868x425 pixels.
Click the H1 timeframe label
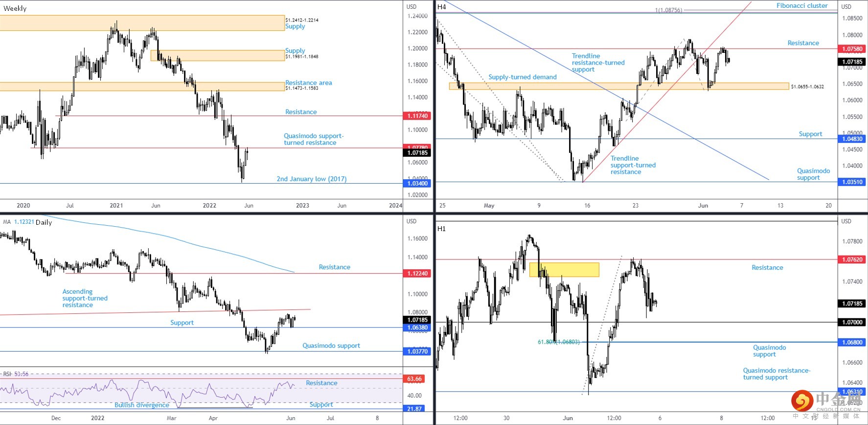point(441,229)
